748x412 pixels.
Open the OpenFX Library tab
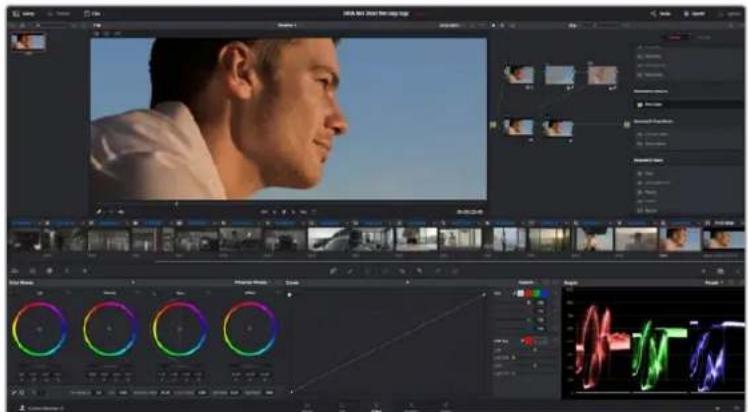[x=675, y=37]
